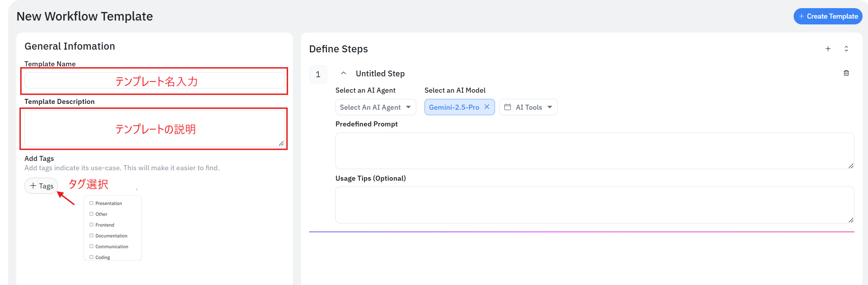
Task: Focus the Usage Tips text area
Action: coord(594,205)
